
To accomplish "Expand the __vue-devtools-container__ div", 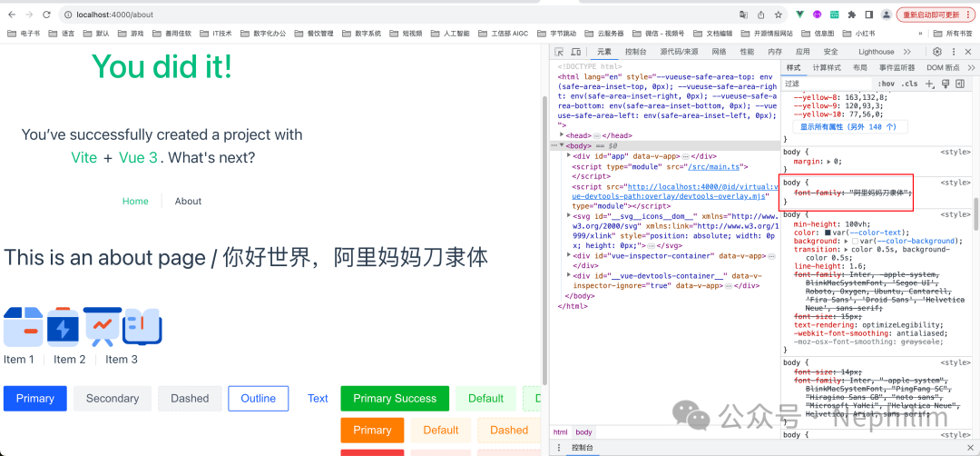I will (569, 275).
